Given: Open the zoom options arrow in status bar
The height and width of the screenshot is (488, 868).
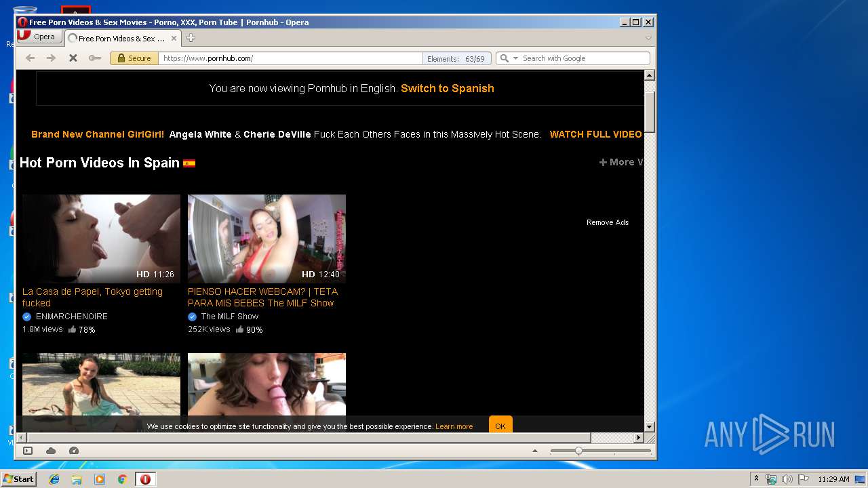Looking at the screenshot, I should pos(535,451).
